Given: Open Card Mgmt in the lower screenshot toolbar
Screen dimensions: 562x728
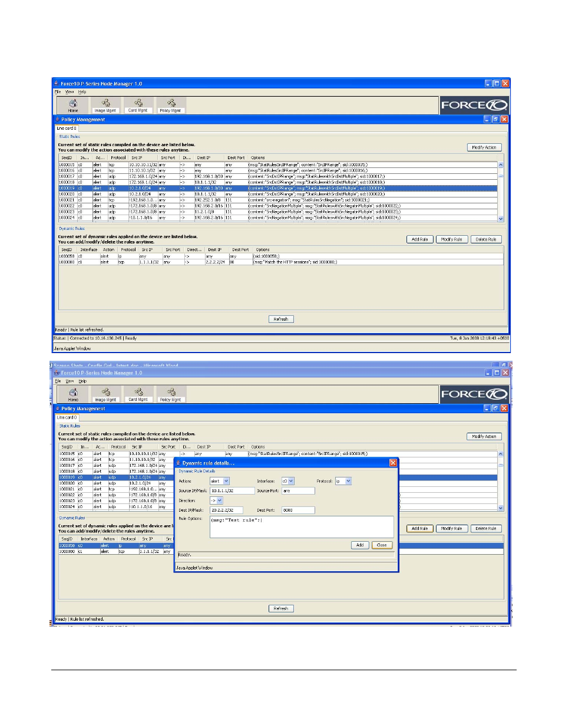Looking at the screenshot, I should tap(138, 395).
